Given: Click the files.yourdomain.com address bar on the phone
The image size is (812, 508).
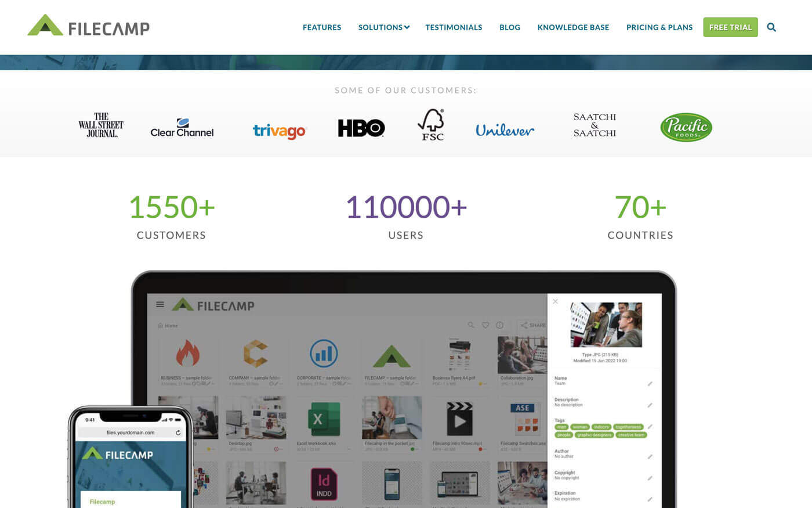Looking at the screenshot, I should [130, 433].
